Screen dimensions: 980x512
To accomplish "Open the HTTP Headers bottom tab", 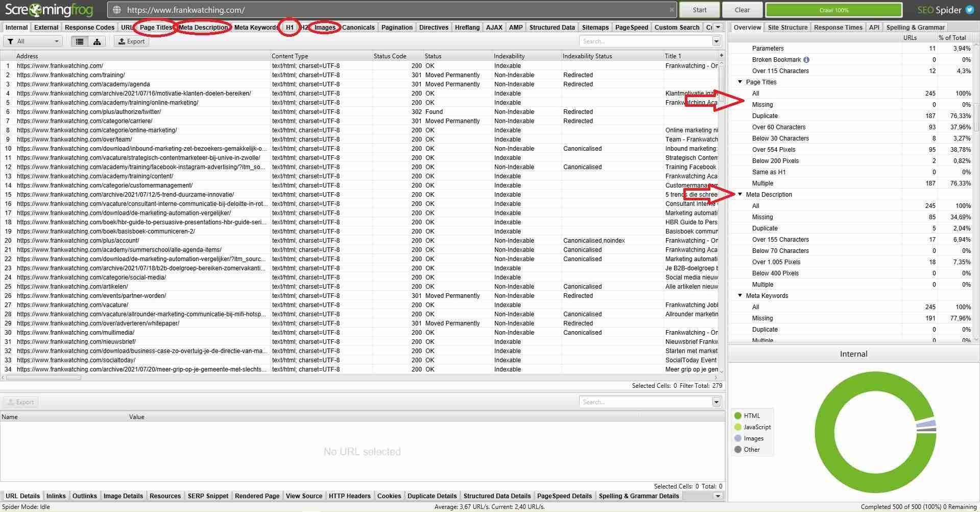I will (x=349, y=496).
